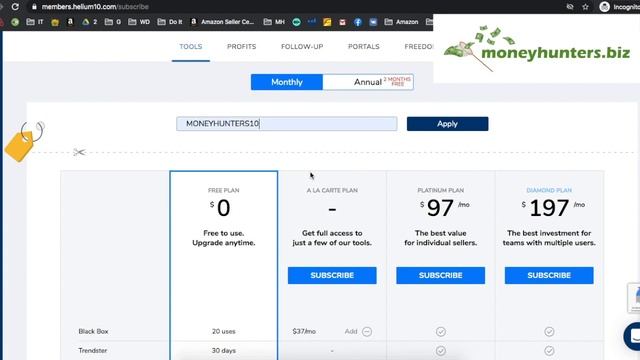
Task: Open the yellow bookmark icon in bookmarks bar
Action: (327, 22)
